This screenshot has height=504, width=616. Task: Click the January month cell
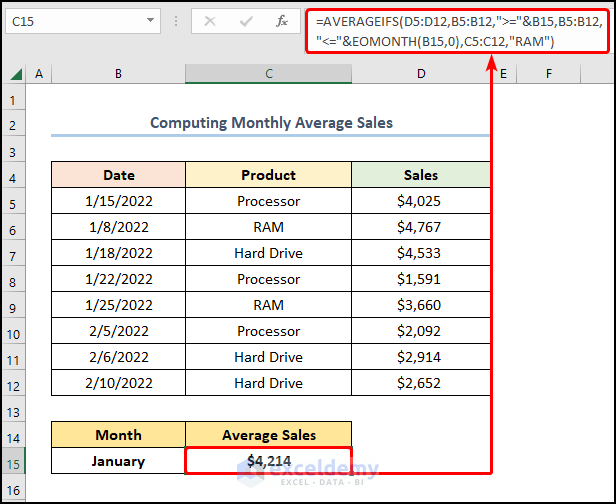(x=118, y=460)
